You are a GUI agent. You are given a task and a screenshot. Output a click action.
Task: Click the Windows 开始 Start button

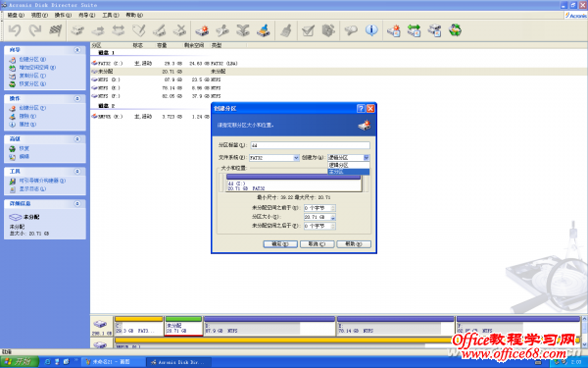tap(20, 362)
